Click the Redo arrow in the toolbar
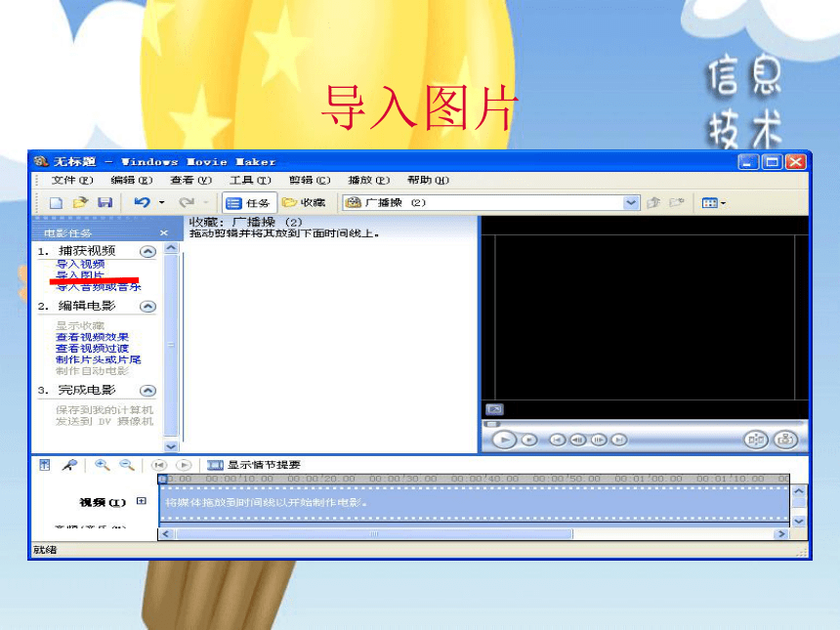The height and width of the screenshot is (630, 840). click(187, 202)
